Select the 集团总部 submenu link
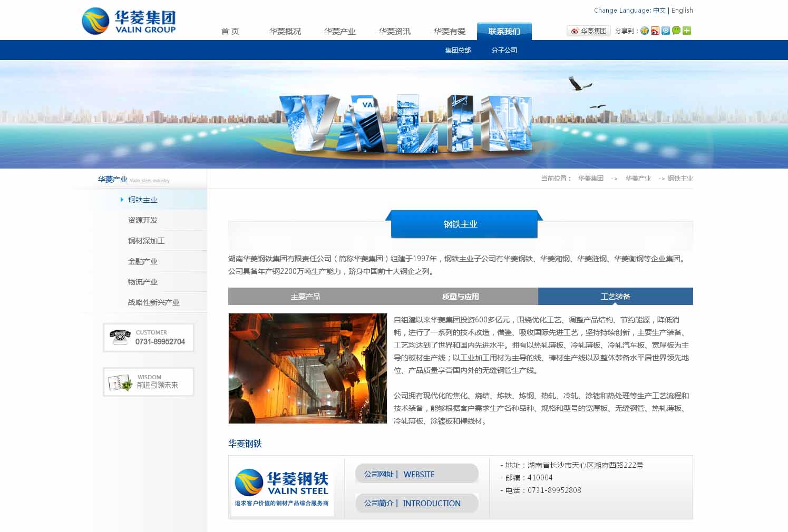The image size is (788, 532). point(458,50)
